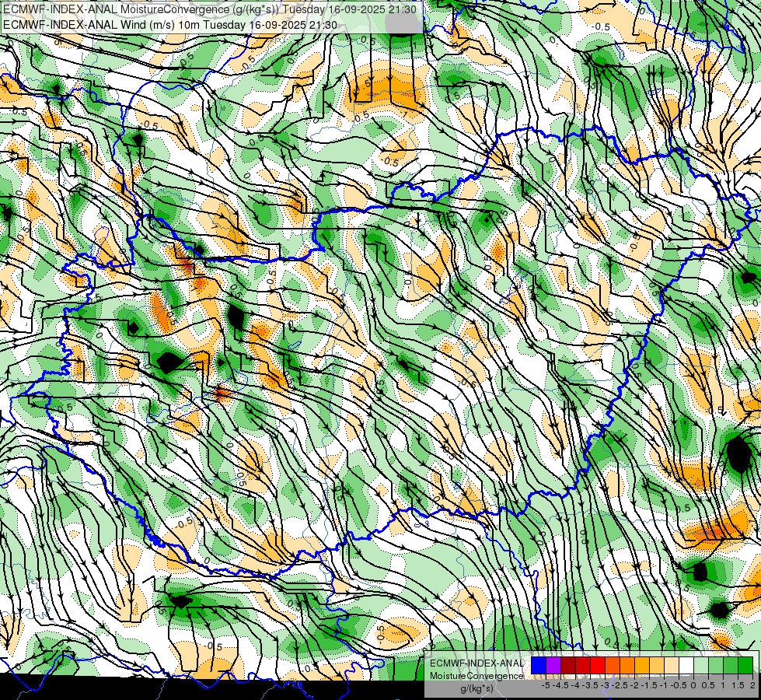Click the Wind (m/s) 10m title line

pos(170,25)
